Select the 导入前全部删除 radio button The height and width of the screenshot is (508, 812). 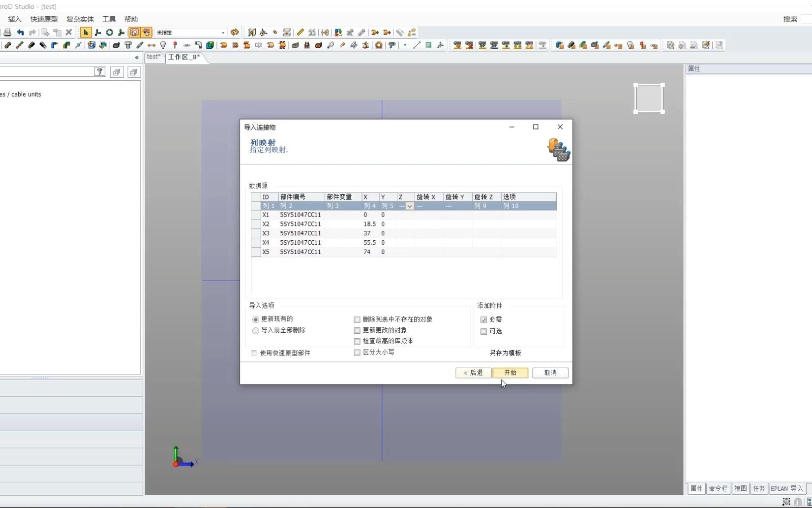pyautogui.click(x=256, y=331)
